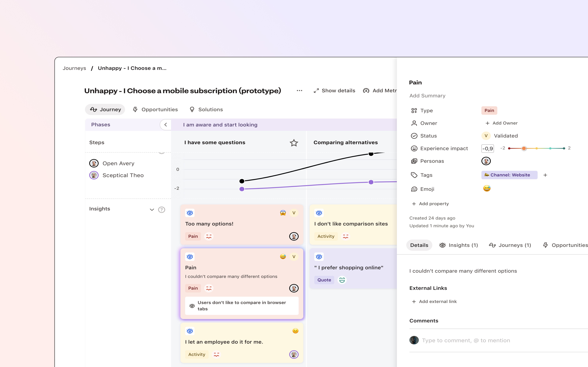
Task: Click the Experience impact slider handle
Action: tap(524, 148)
